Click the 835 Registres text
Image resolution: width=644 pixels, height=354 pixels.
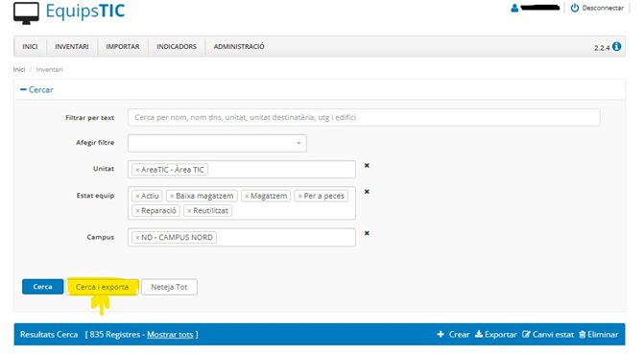[x=114, y=334]
